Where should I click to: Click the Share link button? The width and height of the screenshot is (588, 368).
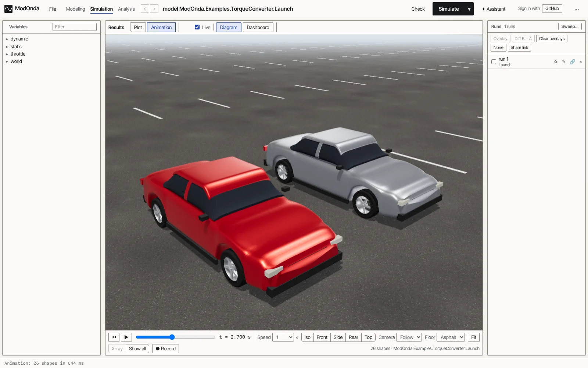[x=519, y=47]
